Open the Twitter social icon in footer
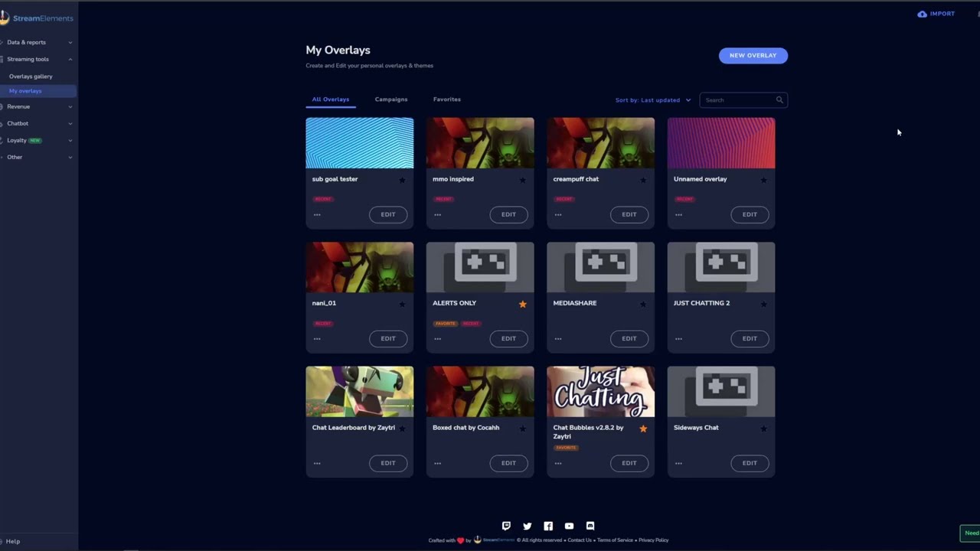The width and height of the screenshot is (980, 551). click(x=527, y=526)
